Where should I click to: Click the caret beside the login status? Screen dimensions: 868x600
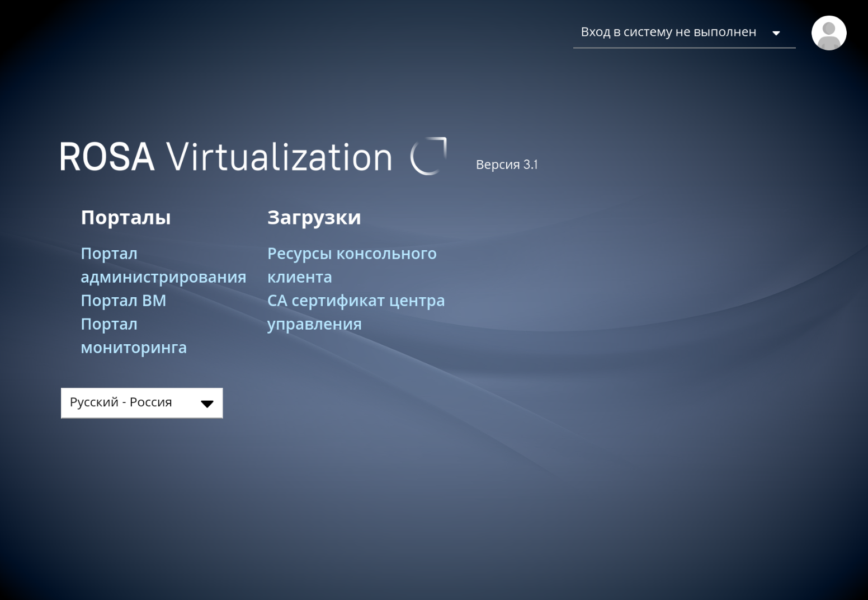pos(776,33)
